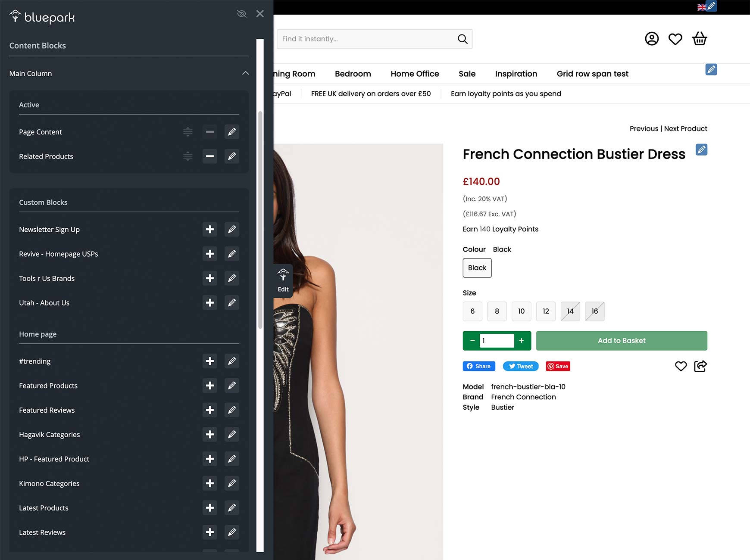Select size 12
The height and width of the screenshot is (560, 750).
coord(546,311)
